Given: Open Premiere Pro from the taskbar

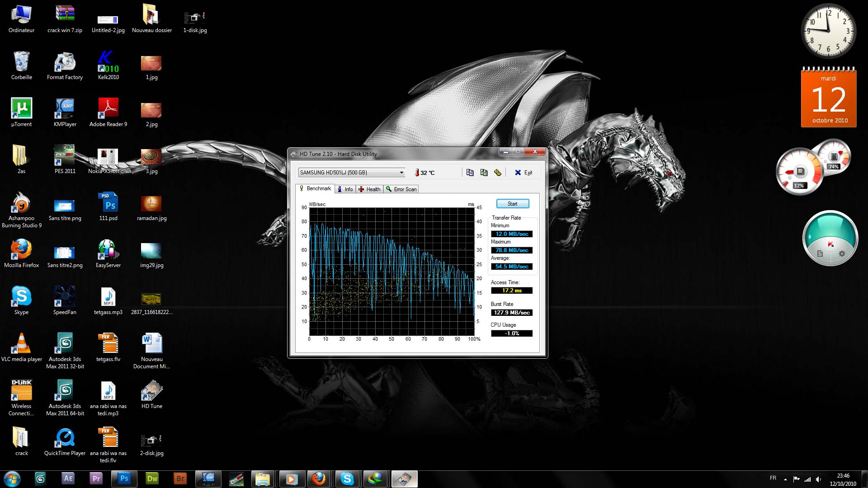Looking at the screenshot, I should [96, 479].
